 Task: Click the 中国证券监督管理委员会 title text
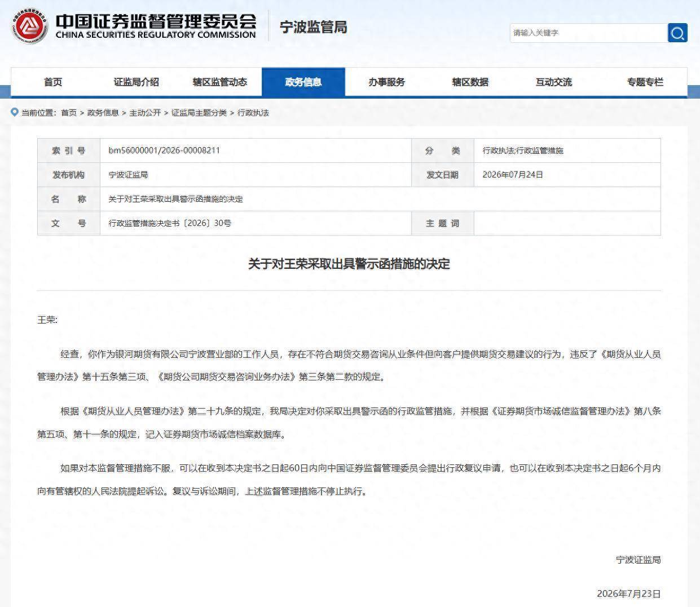pos(156,21)
